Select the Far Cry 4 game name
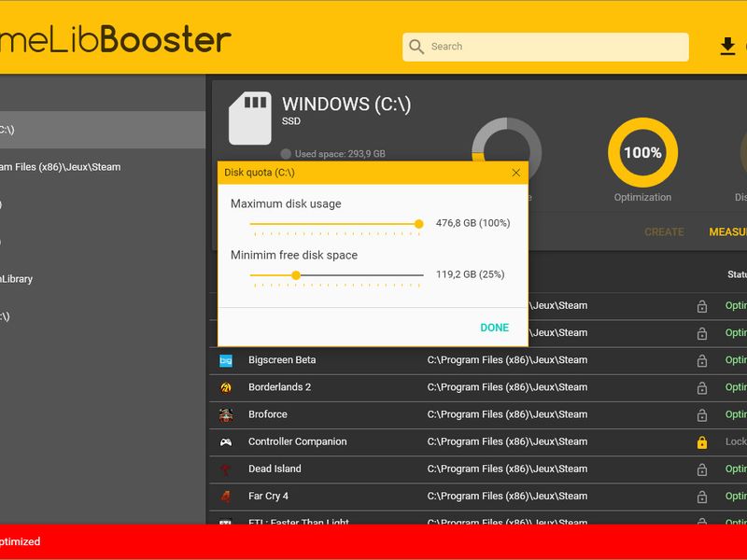747x560 pixels. pos(268,496)
